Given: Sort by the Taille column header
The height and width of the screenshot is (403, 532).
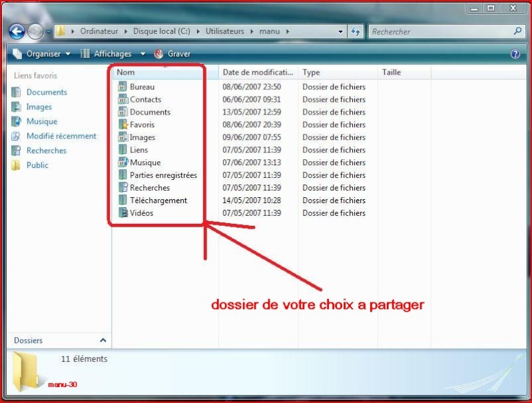Looking at the screenshot, I should (x=404, y=73).
